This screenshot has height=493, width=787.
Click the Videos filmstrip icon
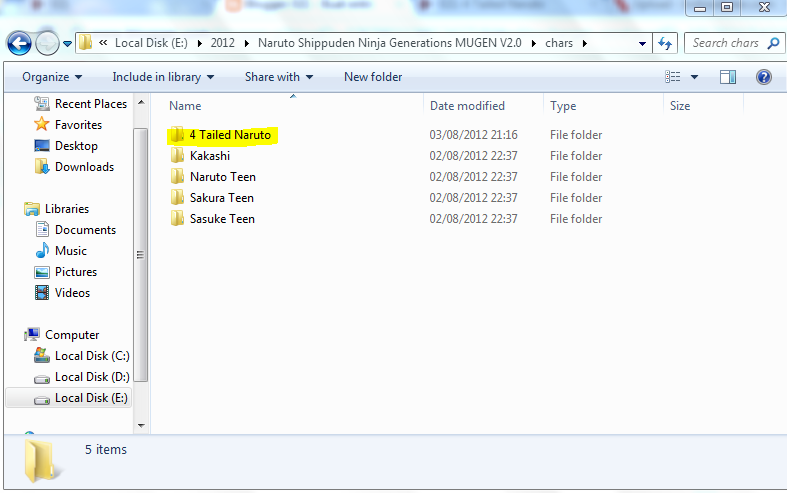42,293
